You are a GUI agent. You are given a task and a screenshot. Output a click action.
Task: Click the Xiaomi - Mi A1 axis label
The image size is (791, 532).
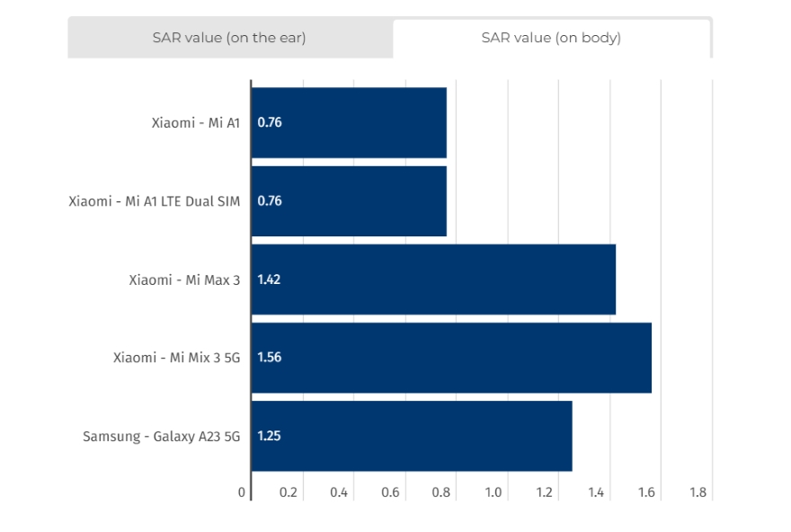(196, 122)
